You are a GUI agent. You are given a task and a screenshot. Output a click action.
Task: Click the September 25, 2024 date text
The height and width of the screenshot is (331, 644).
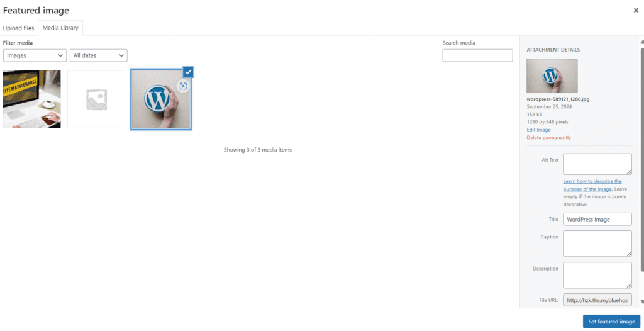tap(549, 106)
